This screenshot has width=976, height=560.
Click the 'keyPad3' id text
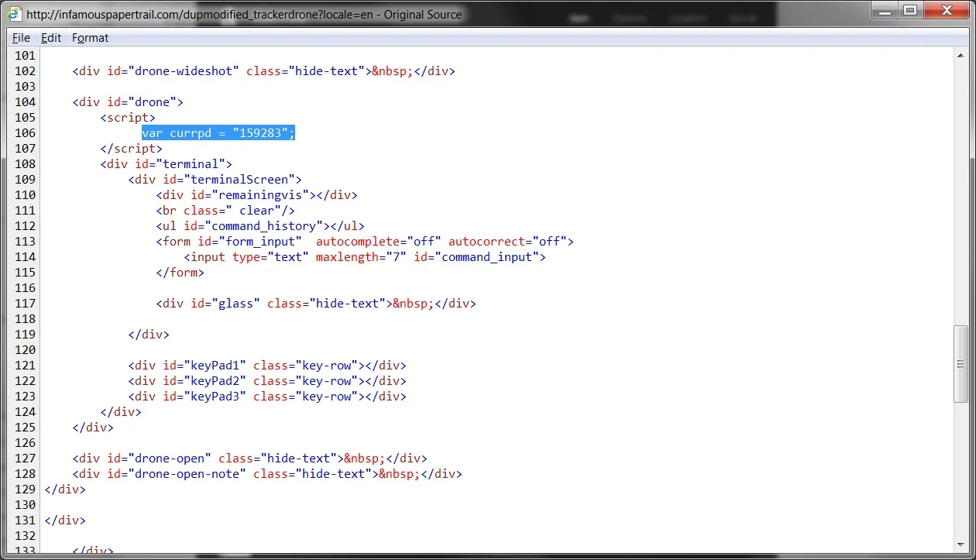point(215,396)
